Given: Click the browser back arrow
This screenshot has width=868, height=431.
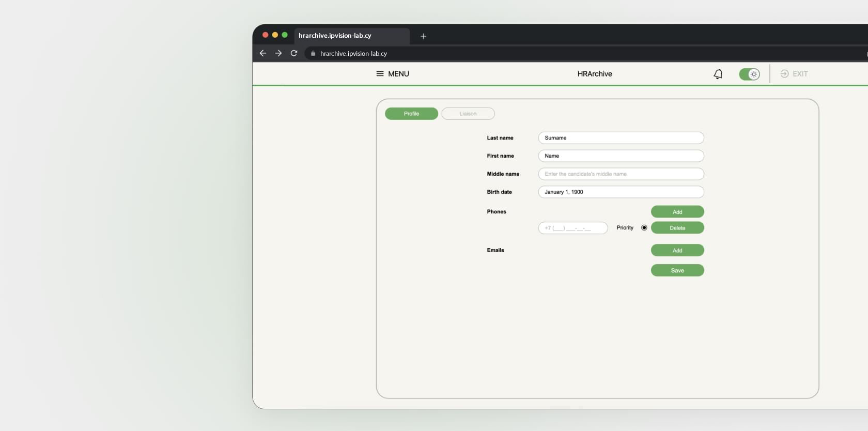Looking at the screenshot, I should 263,53.
